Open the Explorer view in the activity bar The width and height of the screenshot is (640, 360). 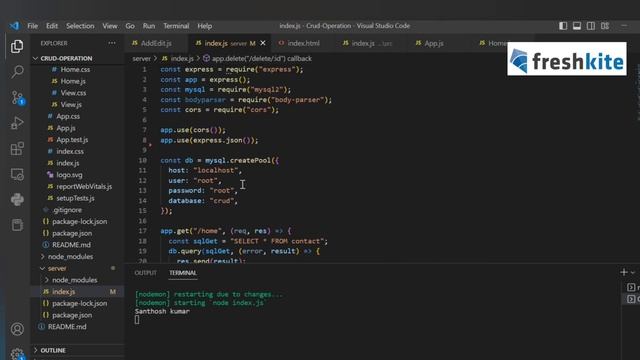pos(17,47)
